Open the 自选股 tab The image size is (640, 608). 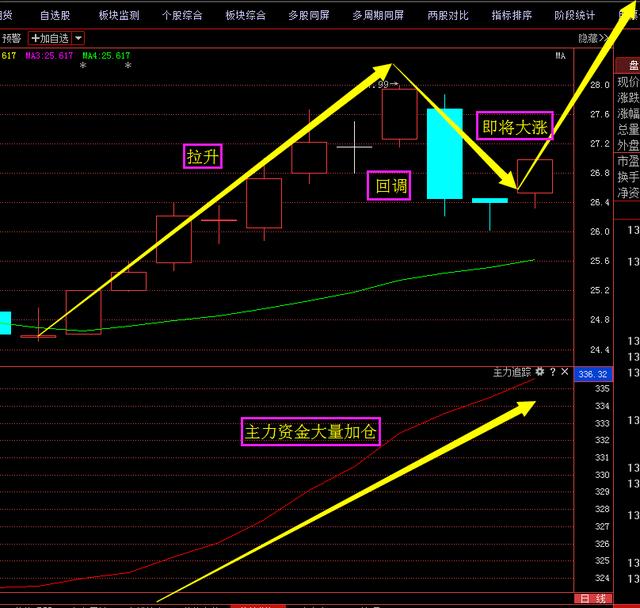(55, 16)
